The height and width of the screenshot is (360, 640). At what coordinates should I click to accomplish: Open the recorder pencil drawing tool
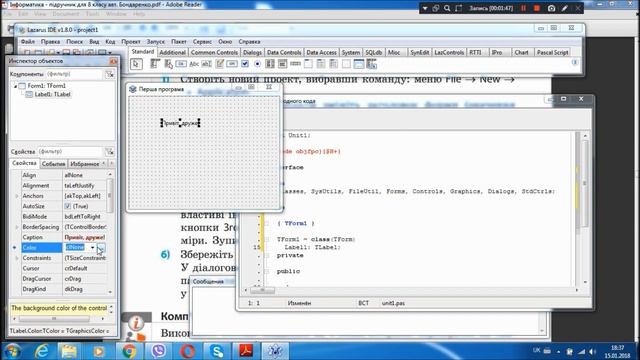565,8
